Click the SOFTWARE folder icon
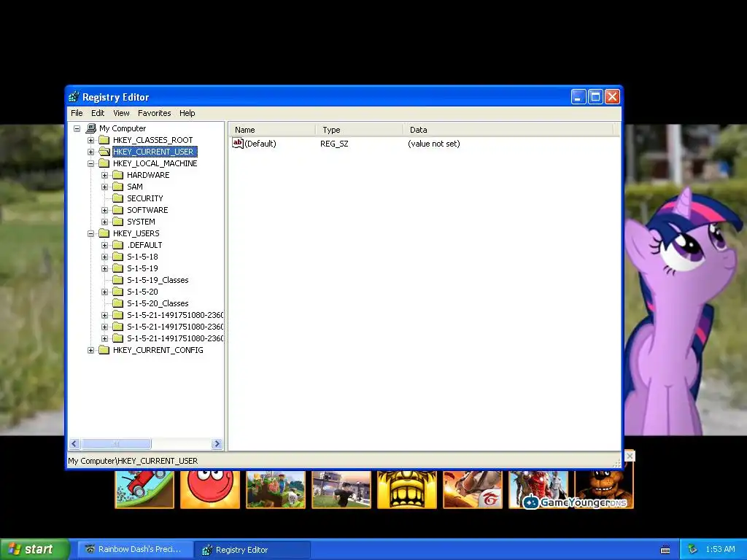The height and width of the screenshot is (560, 747). point(117,210)
